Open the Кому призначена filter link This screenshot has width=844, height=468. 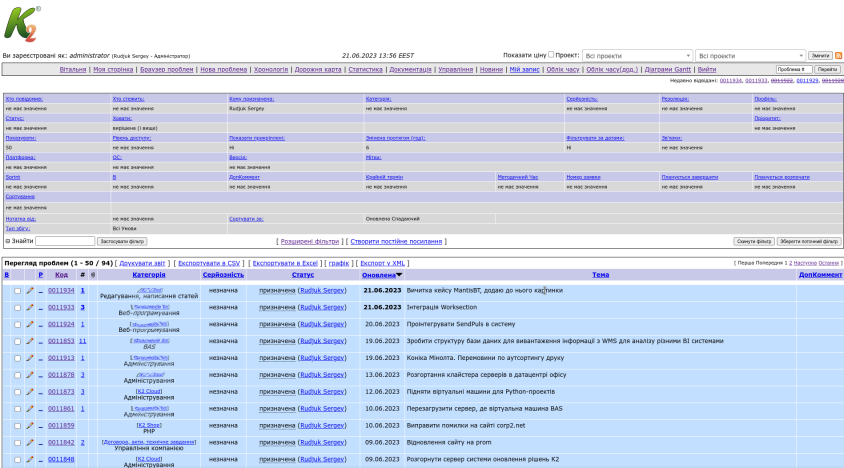(251, 99)
